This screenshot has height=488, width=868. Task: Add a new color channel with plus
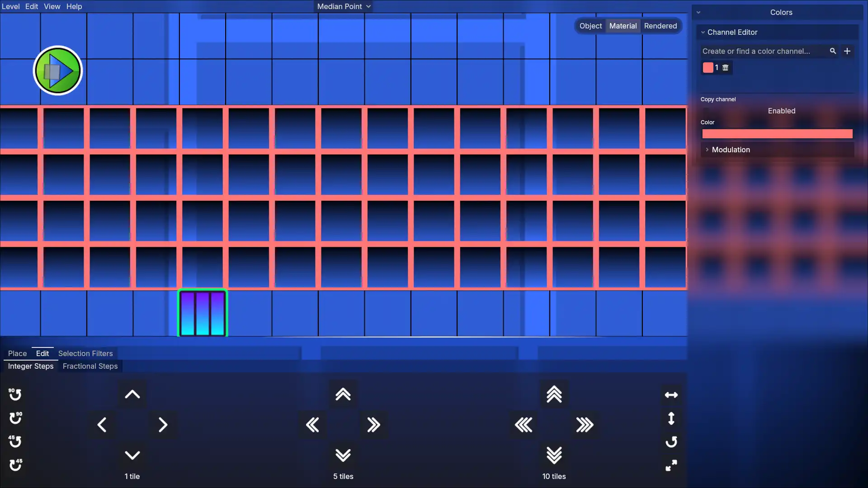(x=847, y=51)
